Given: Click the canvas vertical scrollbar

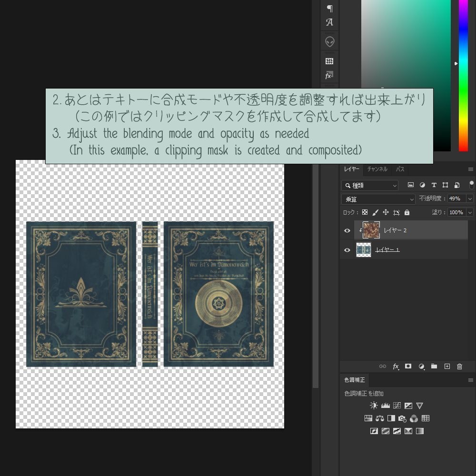Looking at the screenshot, I should pyautogui.click(x=316, y=276).
